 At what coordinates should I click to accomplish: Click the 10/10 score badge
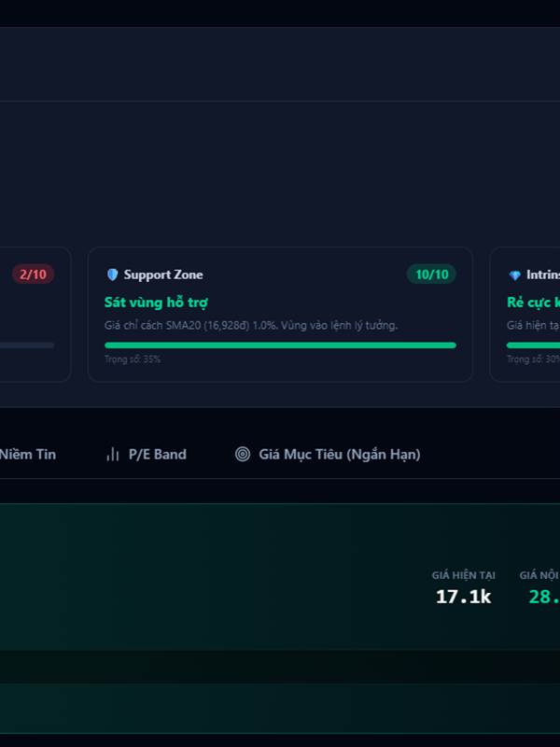click(x=431, y=275)
